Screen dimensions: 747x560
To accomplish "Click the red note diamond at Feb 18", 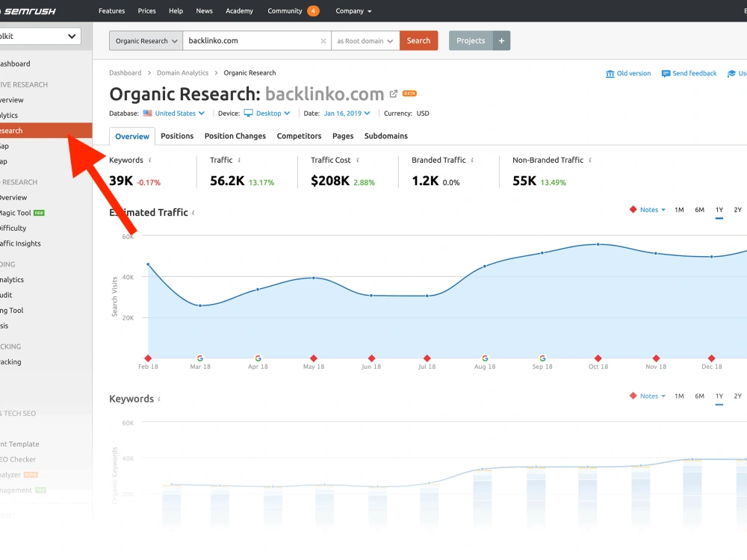I will pos(148,358).
